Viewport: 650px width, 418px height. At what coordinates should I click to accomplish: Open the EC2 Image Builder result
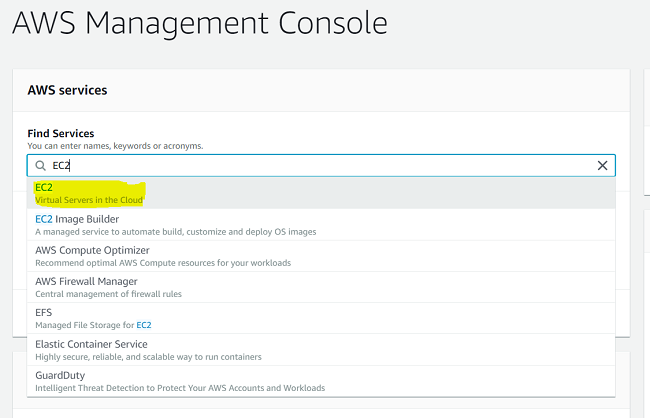pyautogui.click(x=321, y=225)
